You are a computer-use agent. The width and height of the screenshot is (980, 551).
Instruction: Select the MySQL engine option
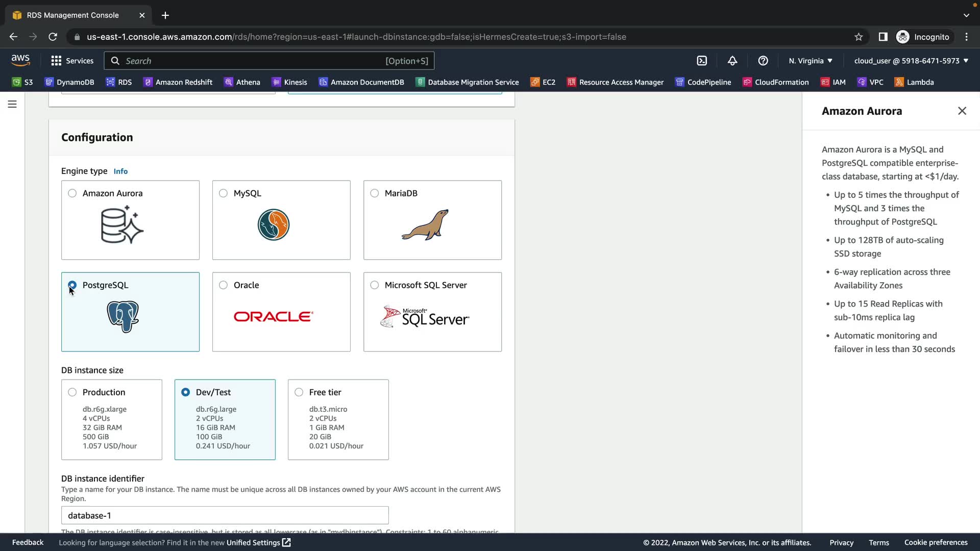click(224, 193)
